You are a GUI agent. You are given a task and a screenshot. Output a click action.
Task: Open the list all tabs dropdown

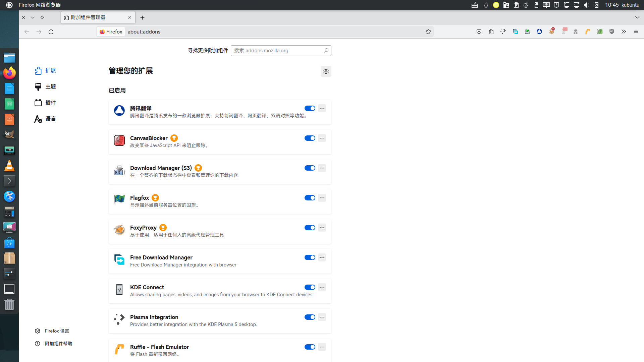click(x=637, y=17)
